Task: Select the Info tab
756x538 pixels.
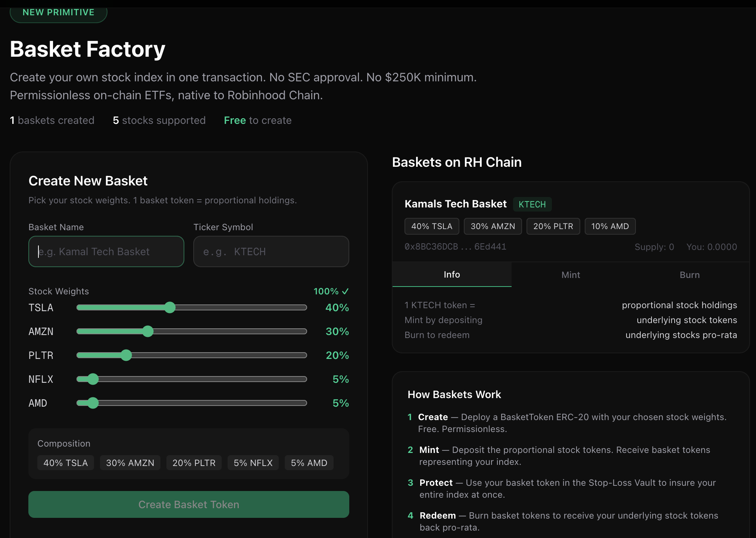Action: 452,275
